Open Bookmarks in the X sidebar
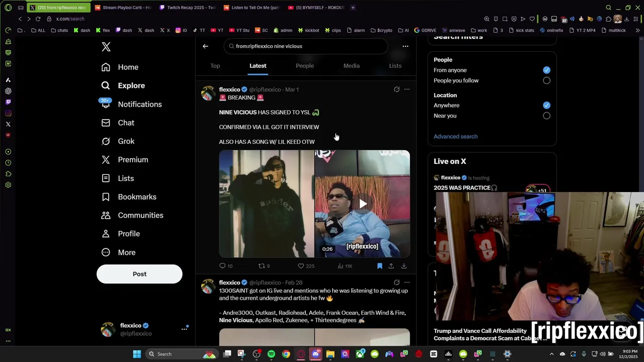 point(129,197)
